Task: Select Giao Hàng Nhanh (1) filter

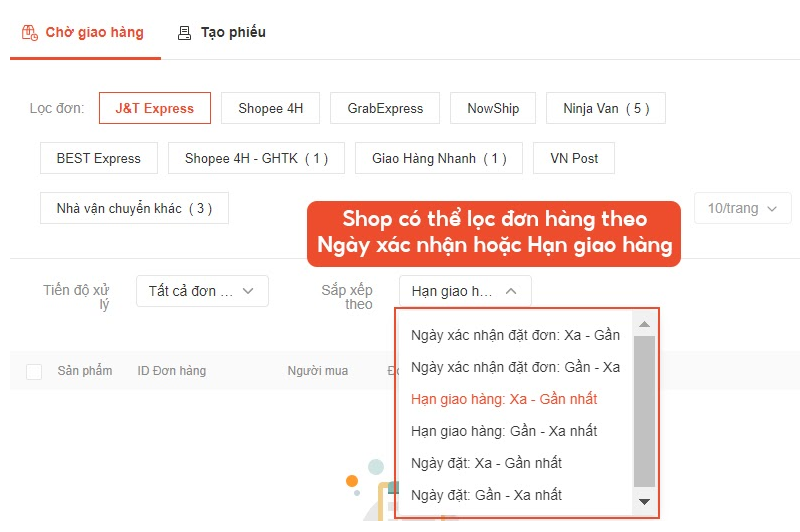Action: pos(439,158)
